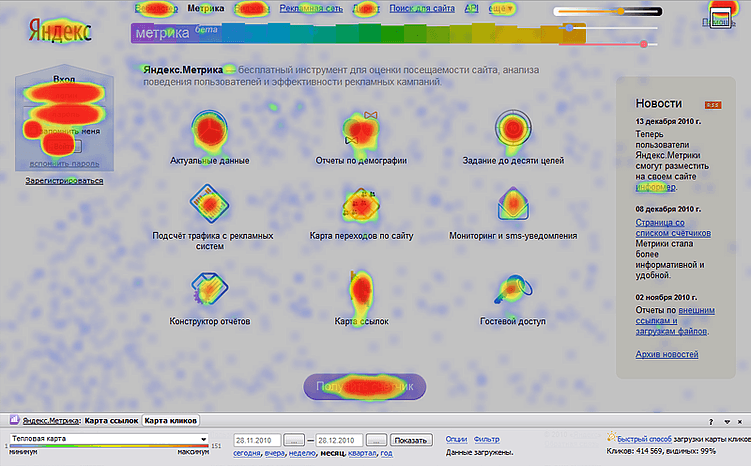Open calendar picker for start date 28.11.2010
Viewport: 751px width, 466px height.
pos(294,440)
